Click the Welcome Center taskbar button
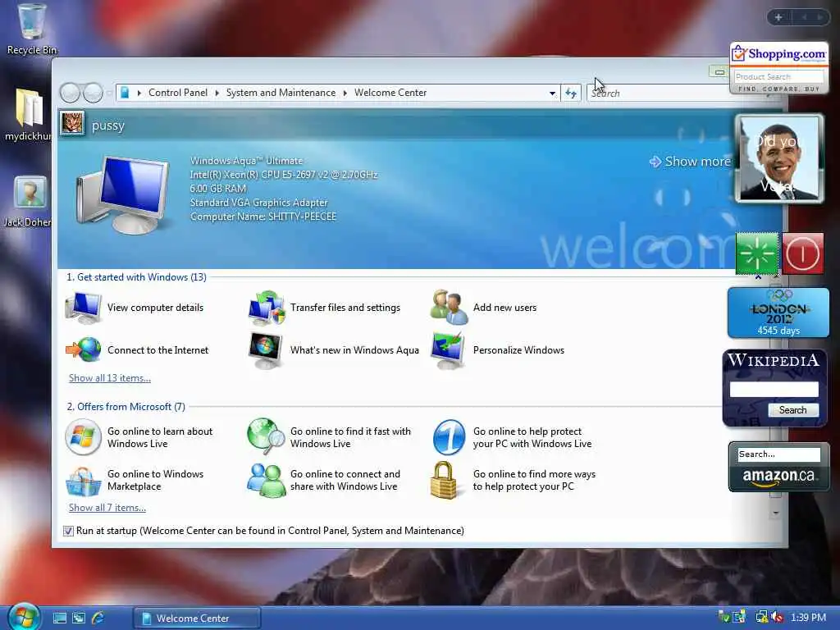Screen dimensions: 840x630 click(x=197, y=618)
